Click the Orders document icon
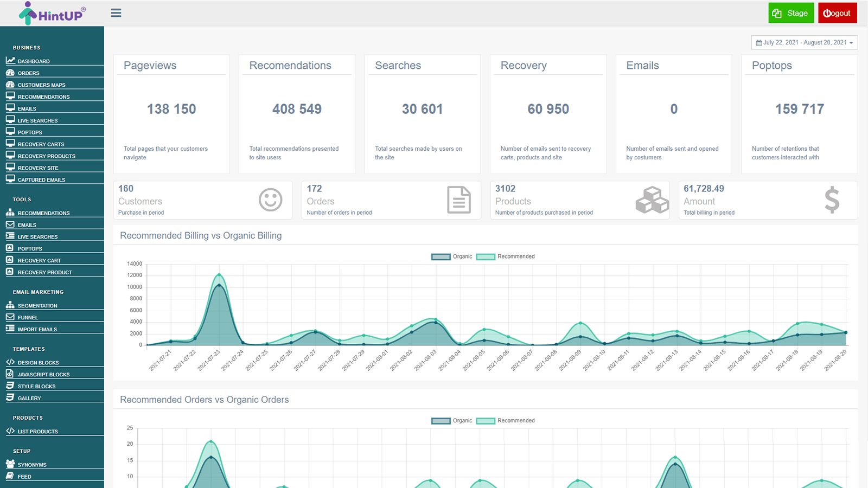Screen dimensions: 868x488 point(459,200)
